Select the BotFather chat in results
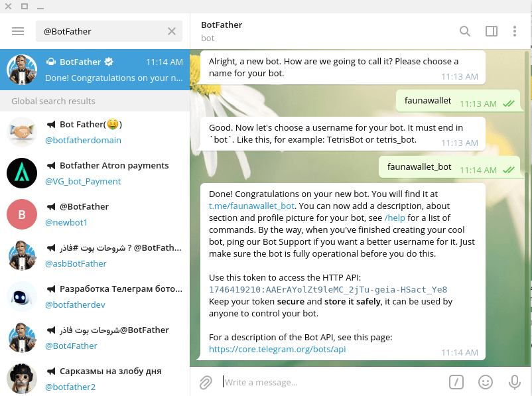Image resolution: width=532 pixels, height=396 pixels. tap(95, 70)
